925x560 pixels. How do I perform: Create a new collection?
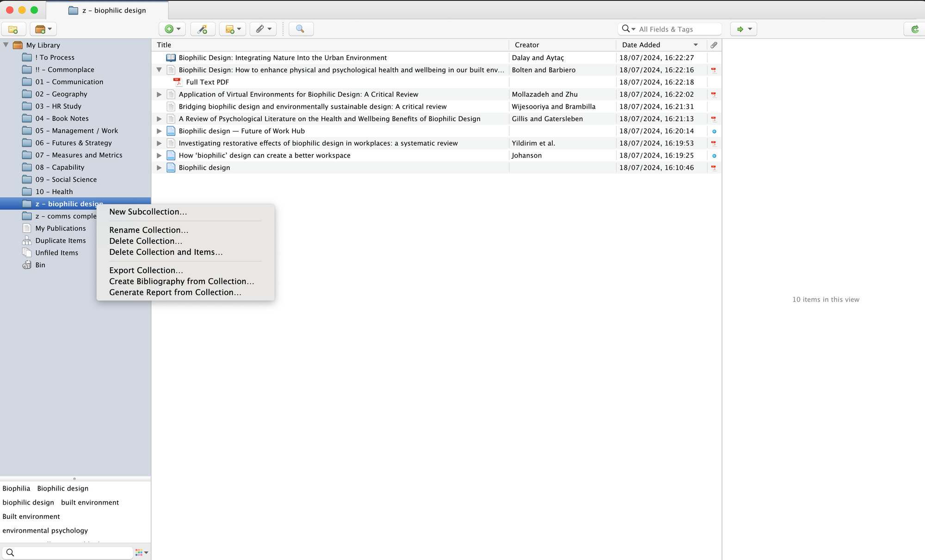[x=13, y=29]
